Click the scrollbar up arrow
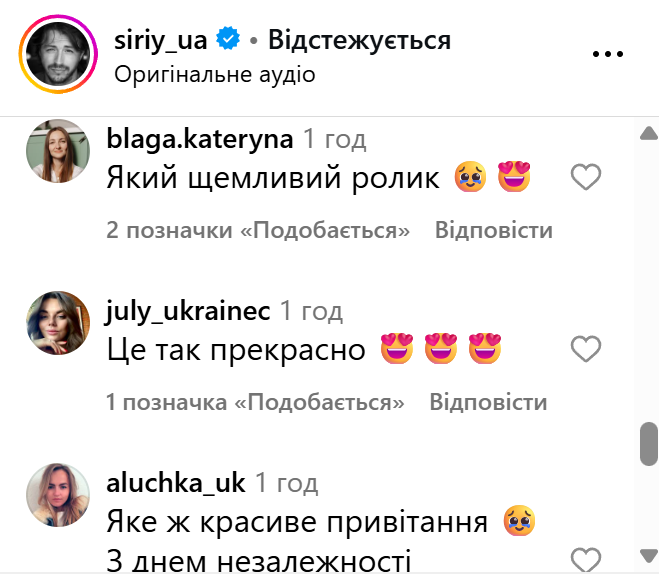Image resolution: width=659 pixels, height=574 pixels. [649, 133]
